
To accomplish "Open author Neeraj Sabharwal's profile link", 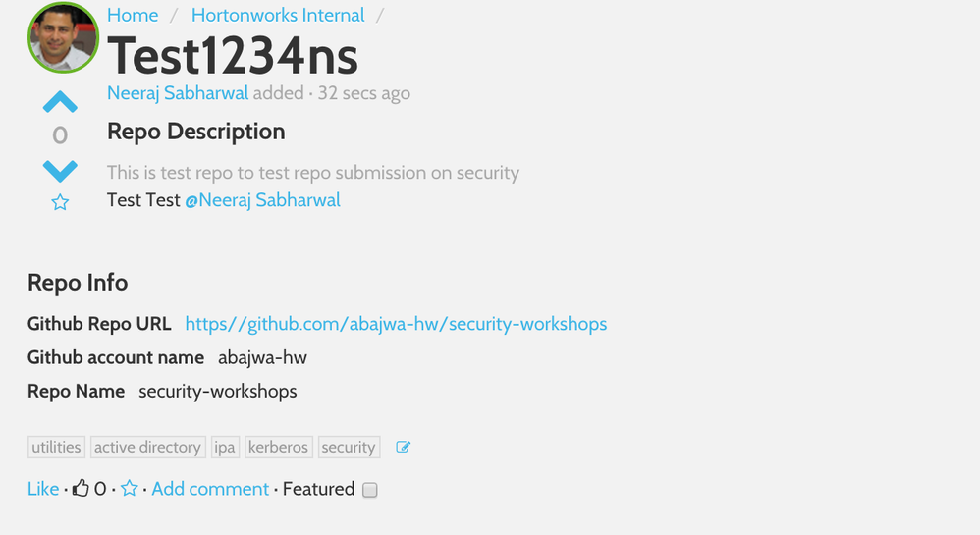I will tap(178, 93).
